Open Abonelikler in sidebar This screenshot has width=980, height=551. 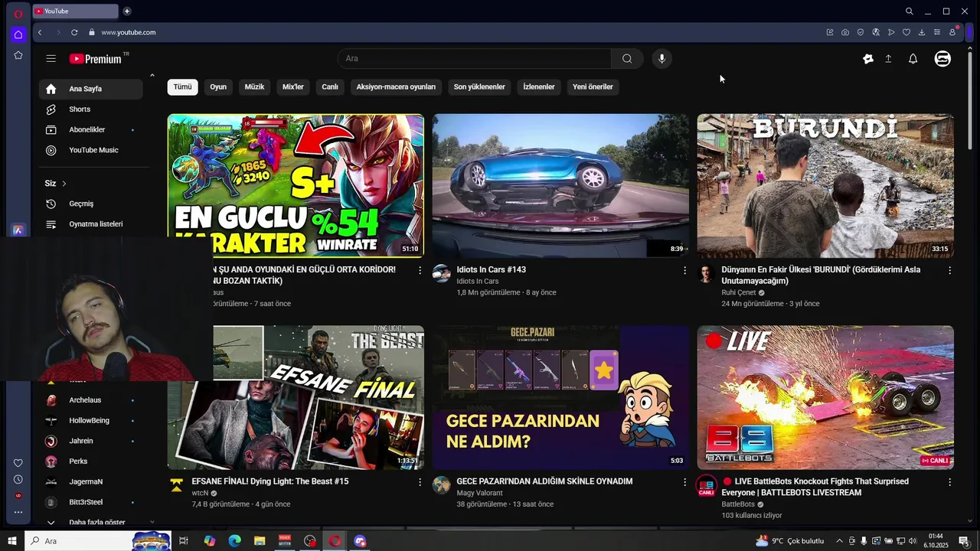coord(91,130)
